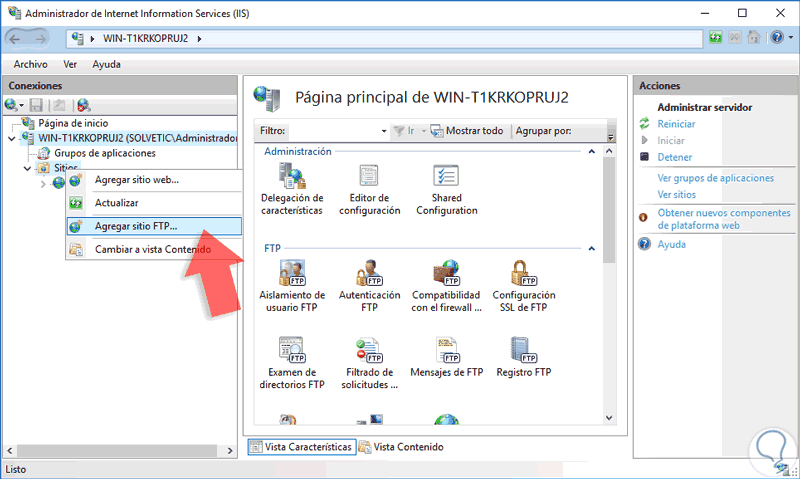The height and width of the screenshot is (479, 800).
Task: Click the features list scroll up arrow
Action: coord(609,152)
